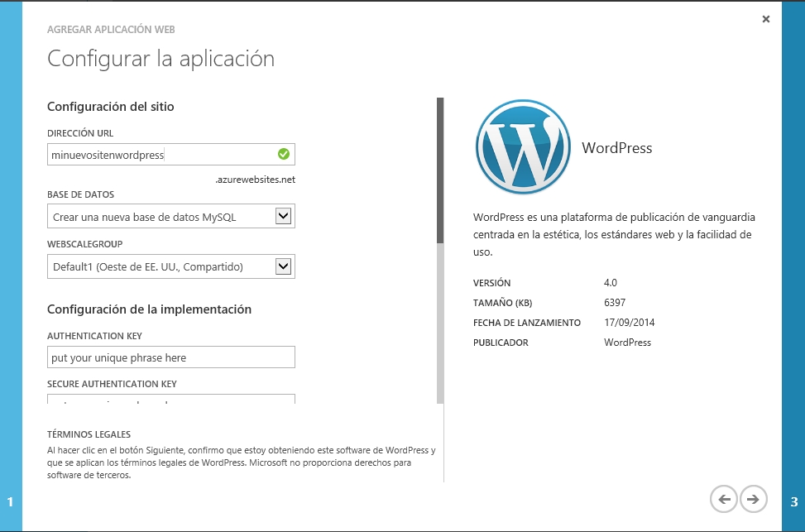Click the WordPress logo image

coord(523,147)
